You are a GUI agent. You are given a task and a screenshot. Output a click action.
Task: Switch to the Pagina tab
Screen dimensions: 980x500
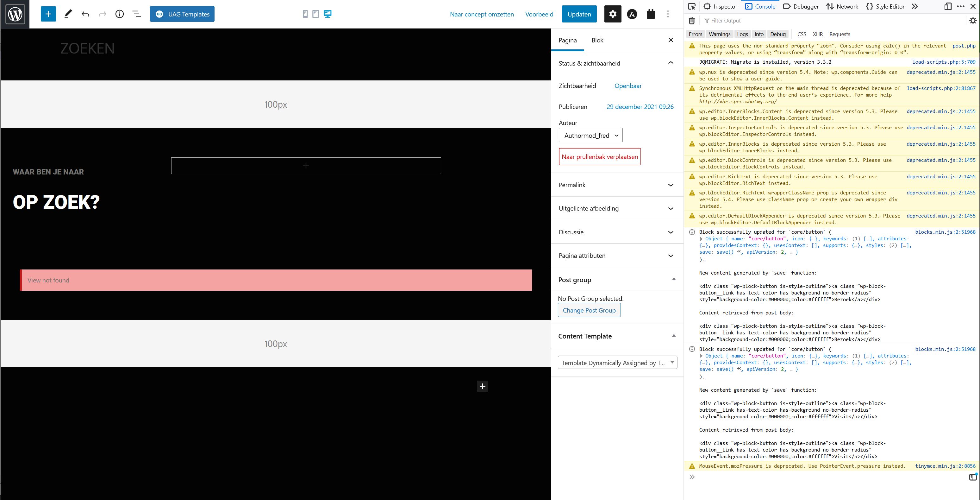coord(568,40)
